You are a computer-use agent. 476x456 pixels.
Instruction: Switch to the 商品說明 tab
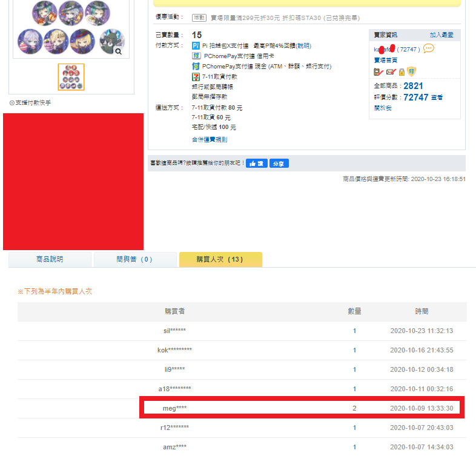pos(50,259)
